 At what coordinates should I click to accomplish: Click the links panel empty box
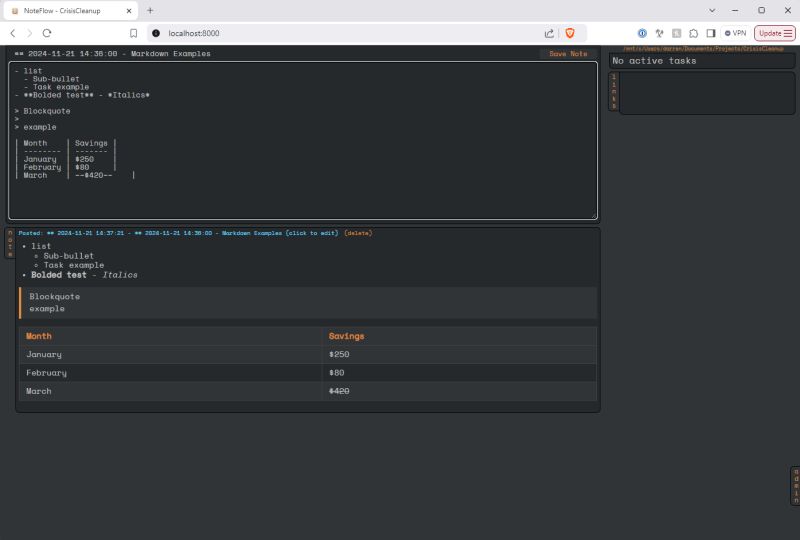(707, 92)
